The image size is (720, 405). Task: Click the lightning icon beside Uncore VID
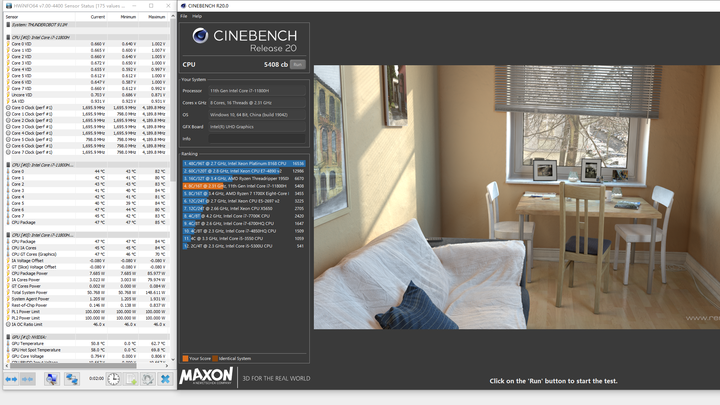coord(8,95)
